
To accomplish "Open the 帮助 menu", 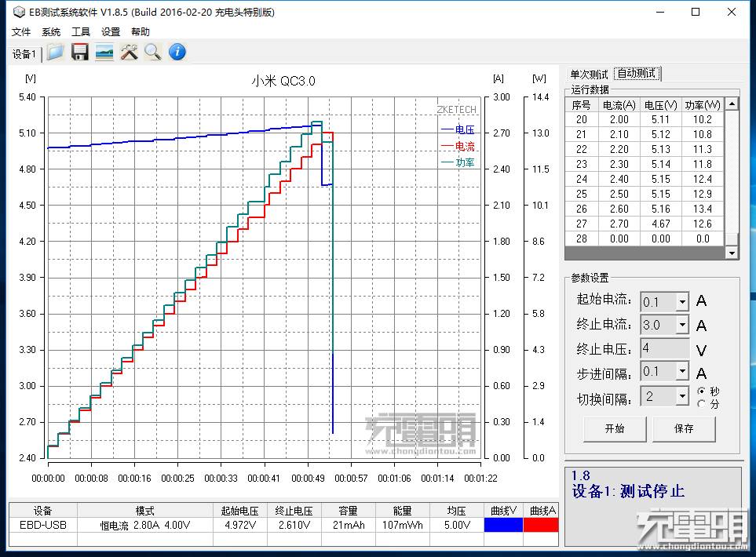I will pyautogui.click(x=141, y=32).
